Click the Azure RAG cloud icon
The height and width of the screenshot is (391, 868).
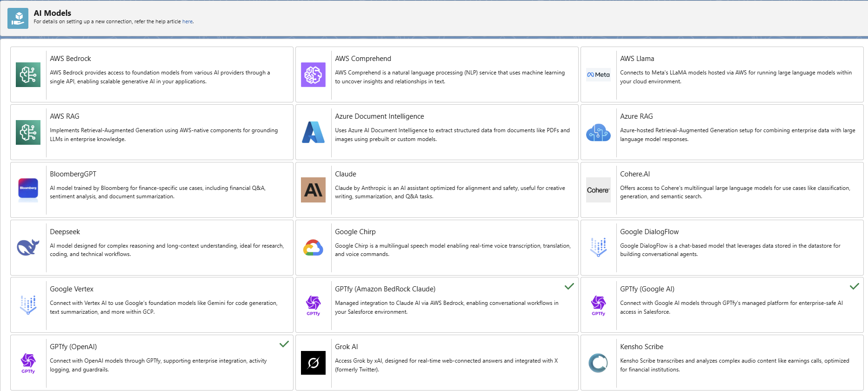[x=598, y=133]
